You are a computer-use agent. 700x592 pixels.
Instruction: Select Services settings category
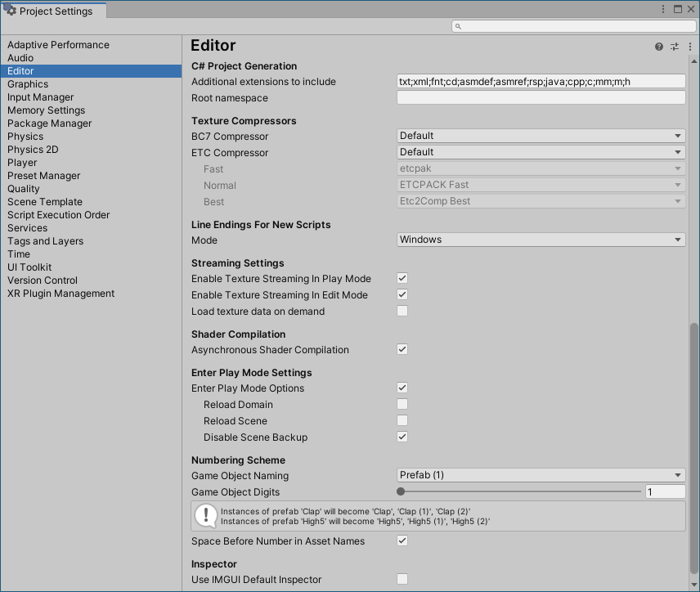click(91, 227)
